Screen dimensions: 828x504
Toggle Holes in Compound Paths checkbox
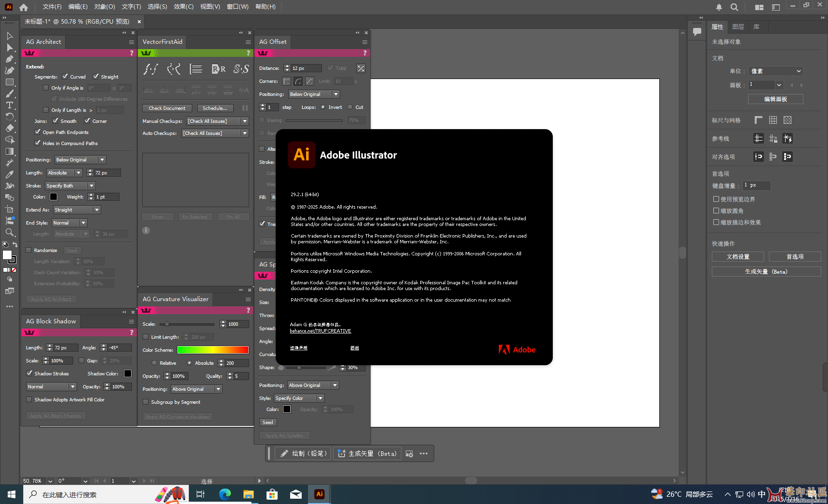click(38, 143)
